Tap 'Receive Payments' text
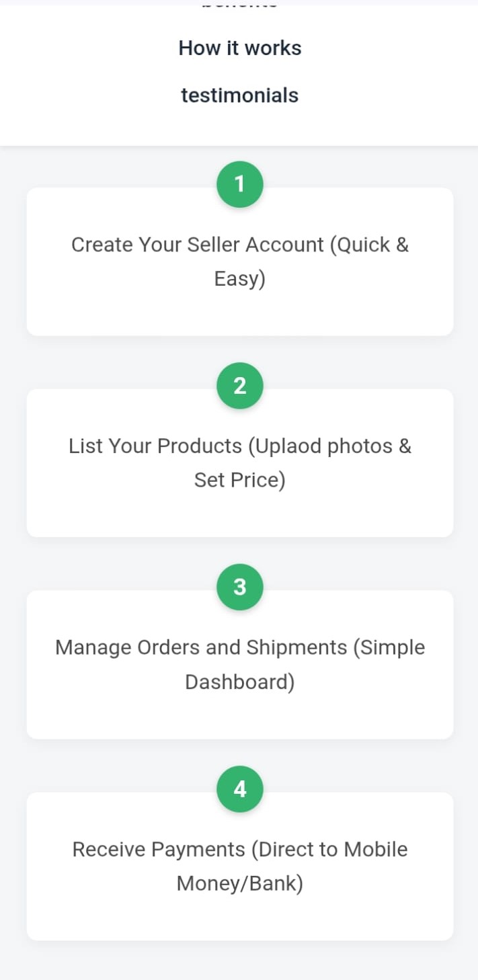 coord(159,850)
